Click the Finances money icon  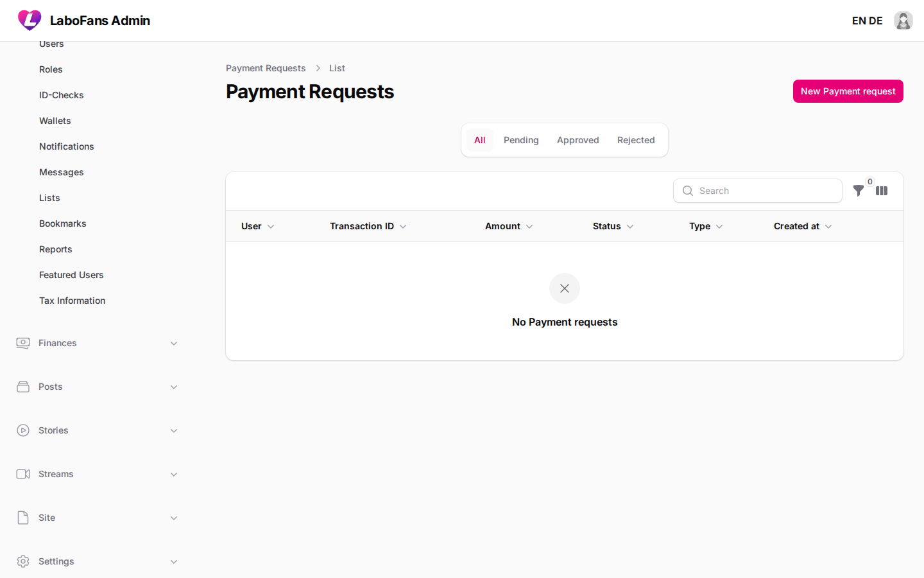point(23,343)
